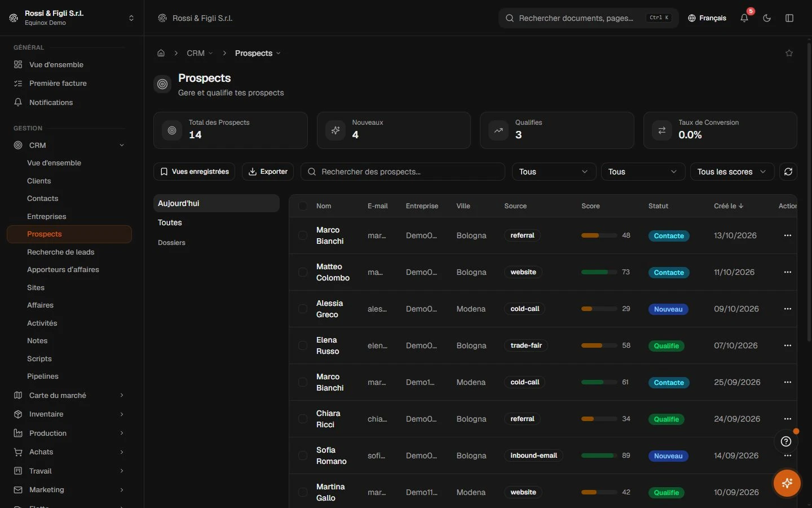Click the Vues enregistrées button
The image size is (812, 508).
pos(194,172)
